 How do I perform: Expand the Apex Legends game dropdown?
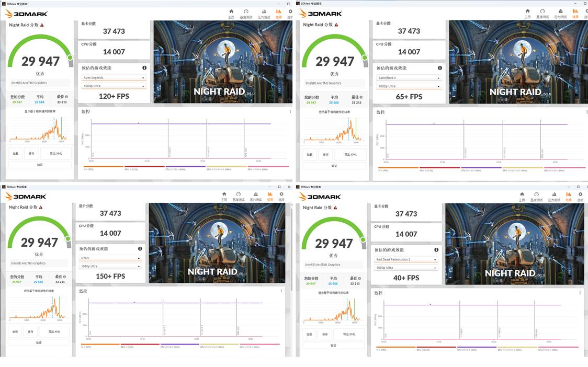click(x=114, y=78)
